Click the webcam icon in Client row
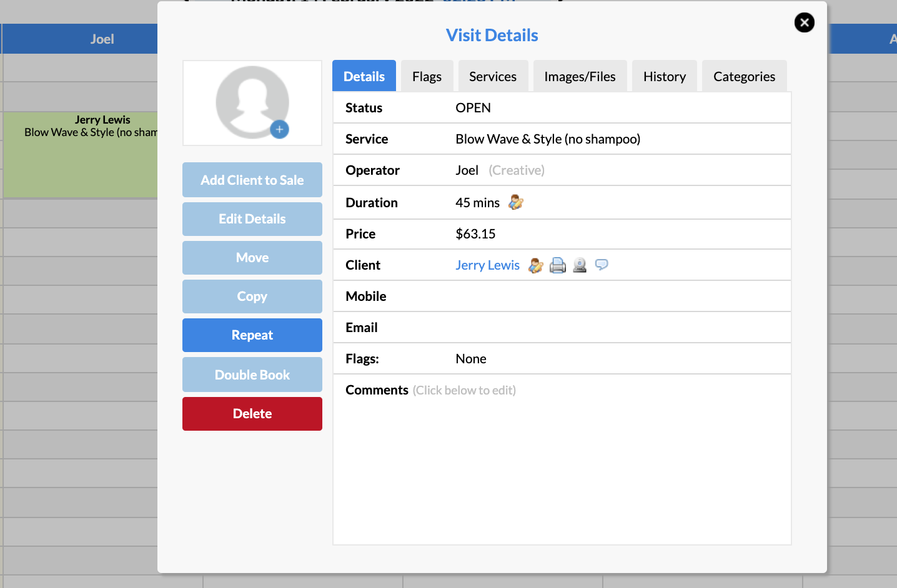897x588 pixels. 580,265
